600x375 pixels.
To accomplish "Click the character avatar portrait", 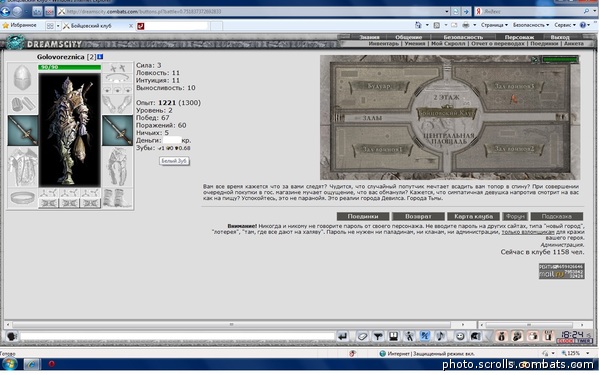I will 69,130.
